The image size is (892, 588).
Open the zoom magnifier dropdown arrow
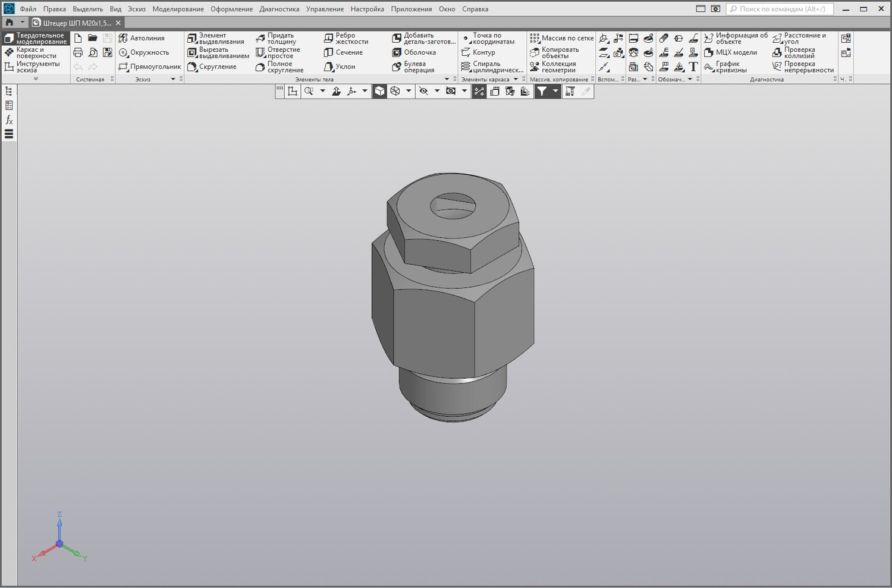[322, 91]
